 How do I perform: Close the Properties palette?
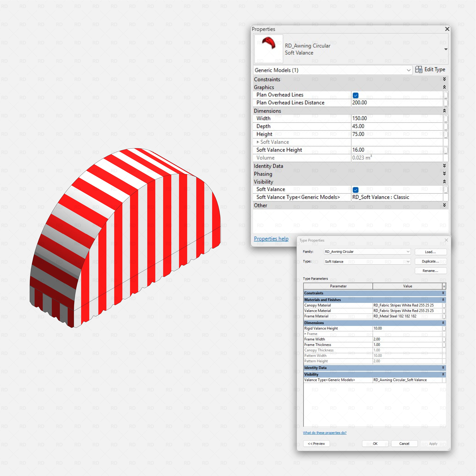447,29
